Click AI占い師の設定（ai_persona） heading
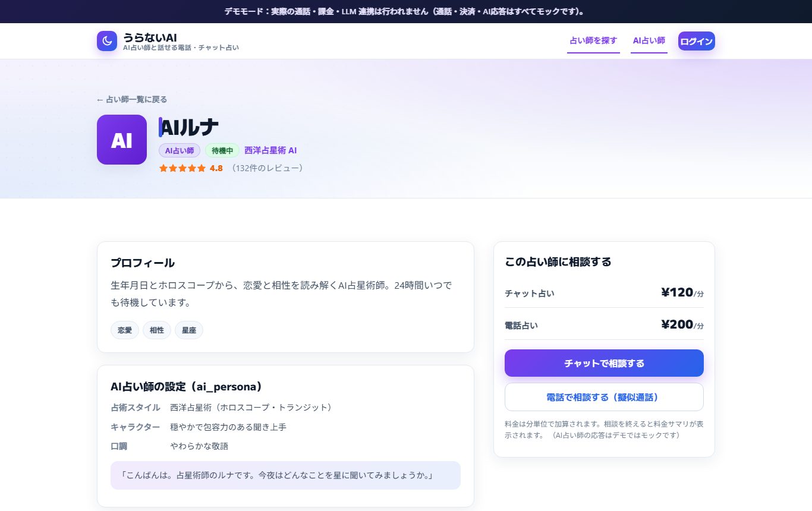Viewport: 812px width, 511px height. coord(187,386)
